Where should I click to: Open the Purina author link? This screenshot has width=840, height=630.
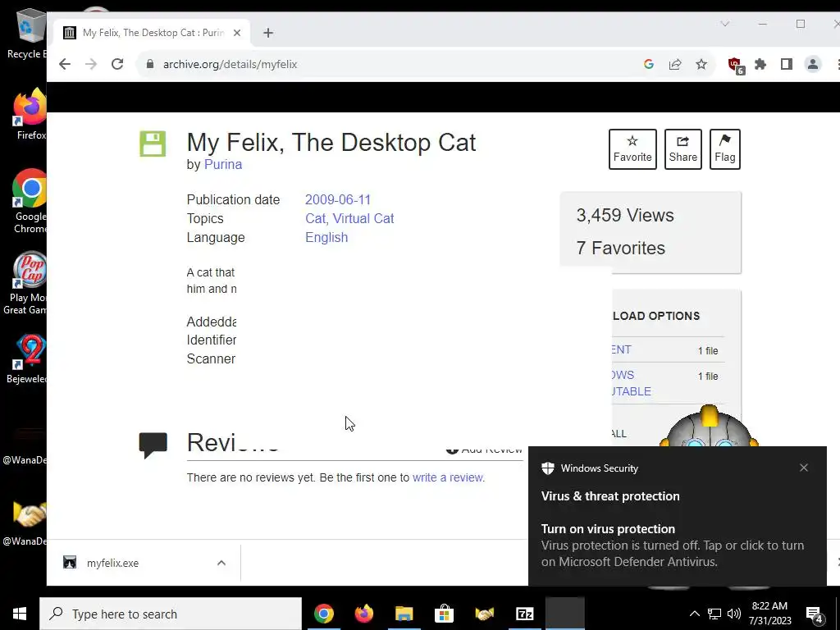pyautogui.click(x=223, y=164)
